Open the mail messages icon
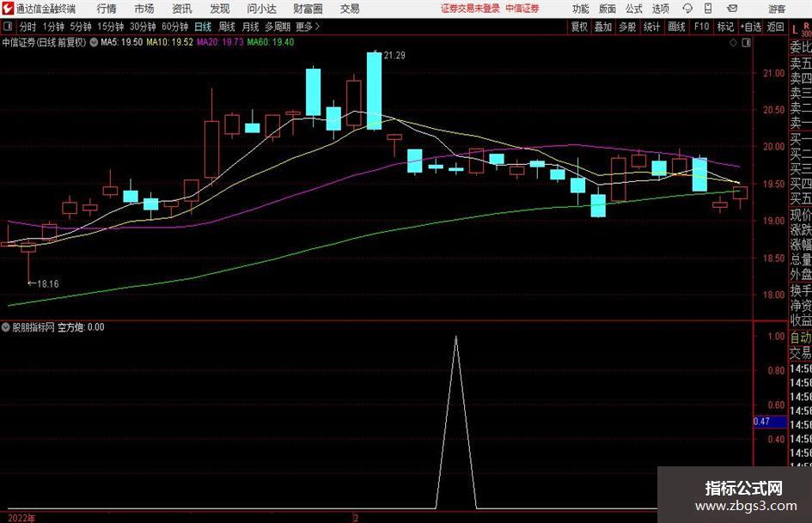812x523 pixels. point(732,9)
